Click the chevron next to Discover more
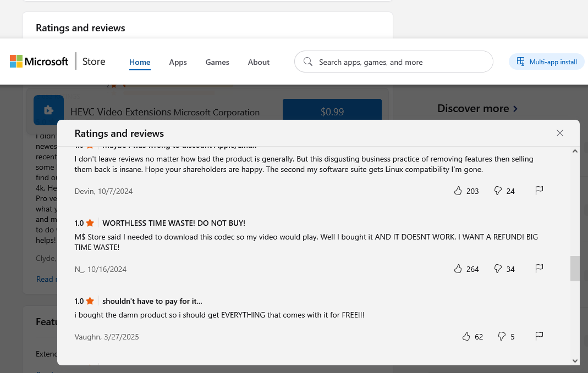This screenshot has height=373, width=588. pyautogui.click(x=515, y=109)
